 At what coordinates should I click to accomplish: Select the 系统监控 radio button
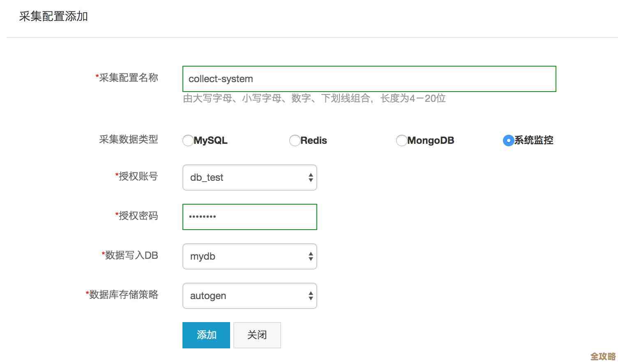(508, 141)
